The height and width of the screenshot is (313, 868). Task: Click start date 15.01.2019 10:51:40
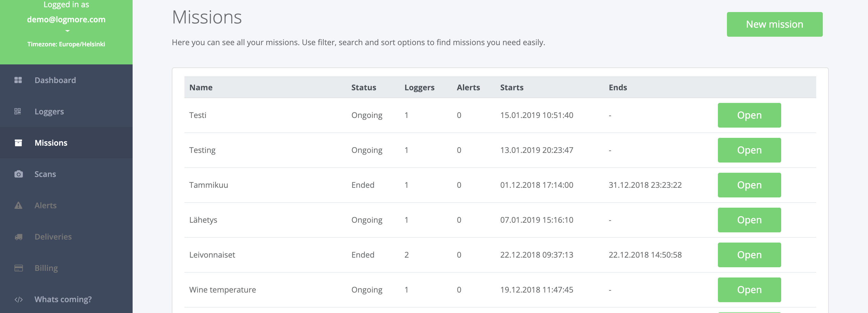(536, 115)
